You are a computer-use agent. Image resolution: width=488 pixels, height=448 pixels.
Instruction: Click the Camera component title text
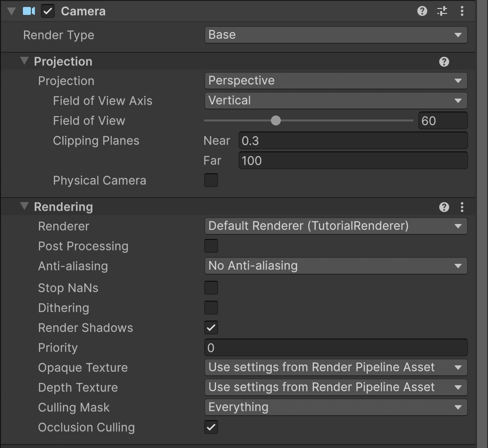[83, 11]
